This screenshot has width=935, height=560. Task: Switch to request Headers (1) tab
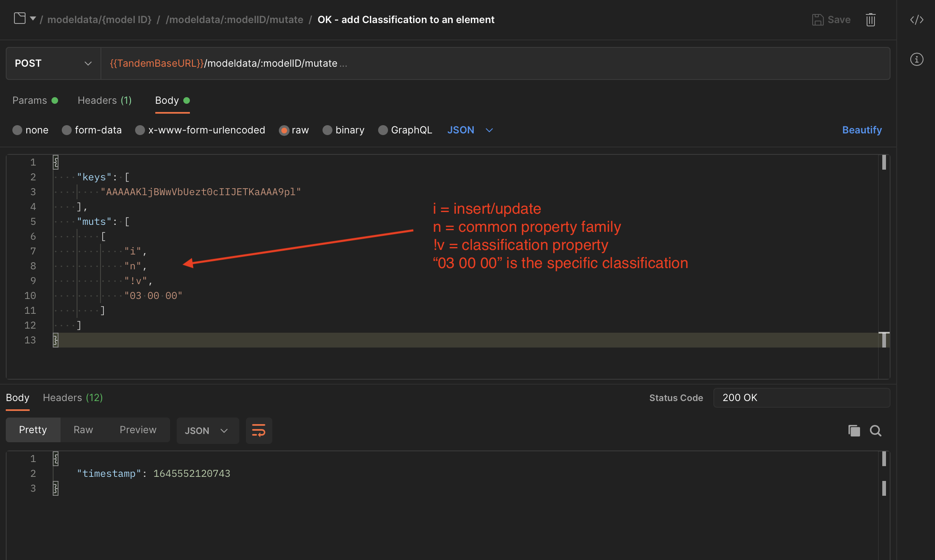(x=105, y=100)
